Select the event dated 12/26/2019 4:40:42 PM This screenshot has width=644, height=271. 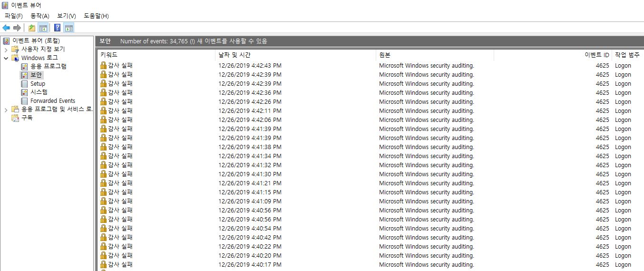[x=371, y=237]
